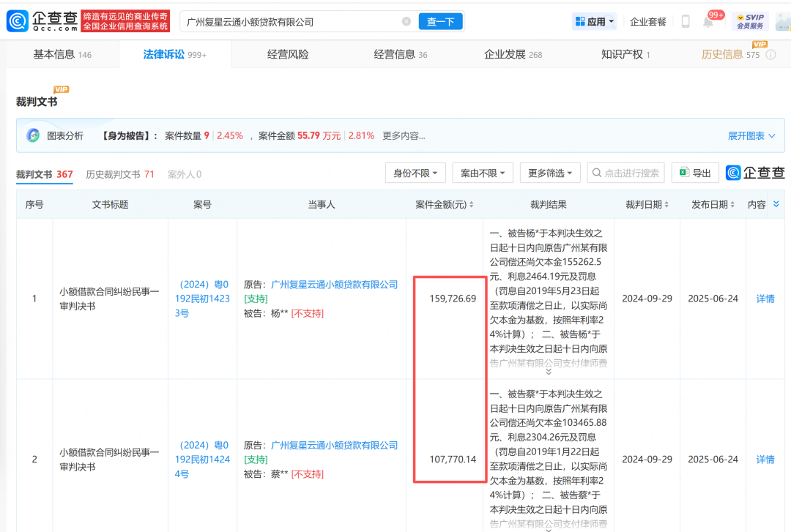Click the SVIP 会员服务 badge
This screenshot has width=791, height=532.
pos(750,22)
